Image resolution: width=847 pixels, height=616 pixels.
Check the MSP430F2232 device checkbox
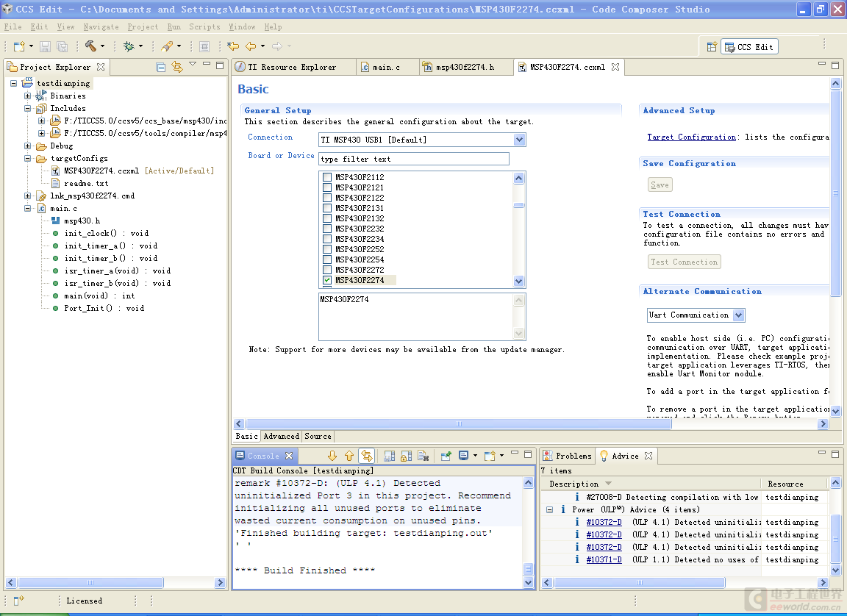(326, 229)
